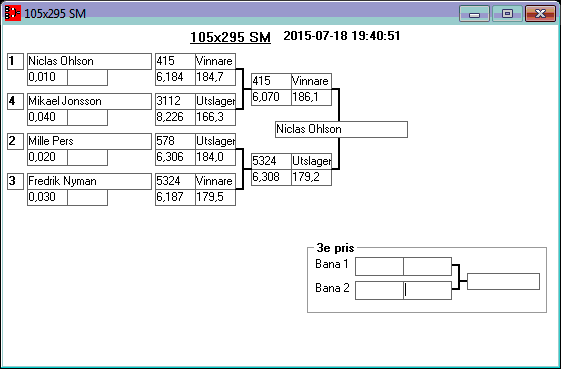This screenshot has height=369, width=561.
Task: Click the 6,187 time cell
Action: pyautogui.click(x=175, y=198)
